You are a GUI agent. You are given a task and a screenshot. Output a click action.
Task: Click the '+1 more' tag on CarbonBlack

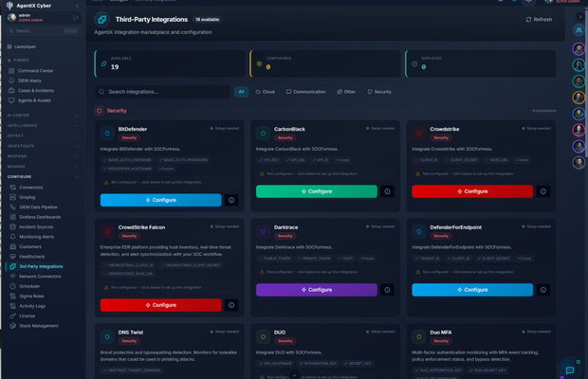pyautogui.click(x=342, y=160)
